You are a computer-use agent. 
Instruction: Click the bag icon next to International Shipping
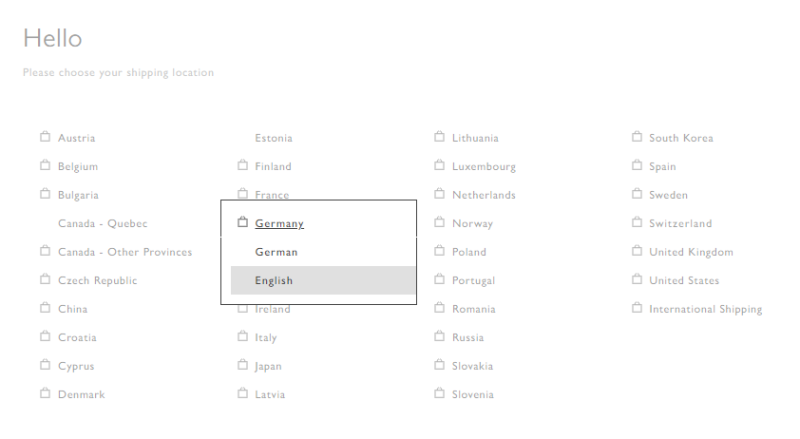636,309
